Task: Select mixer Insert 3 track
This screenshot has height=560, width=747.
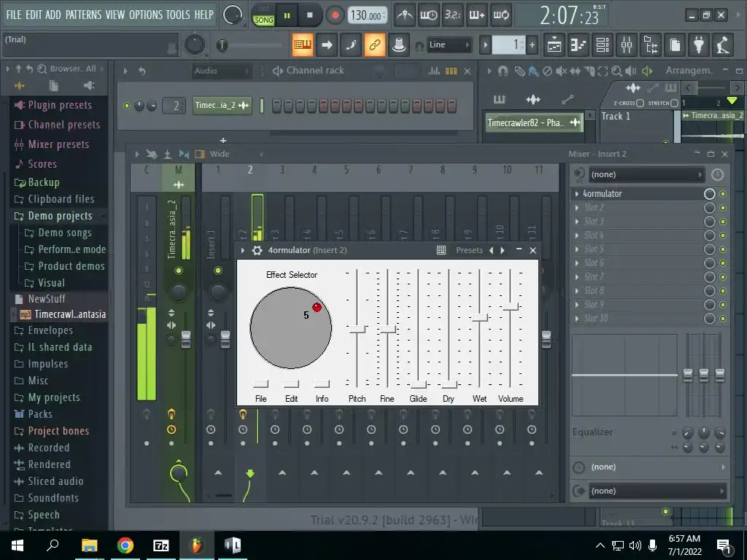Action: tap(282, 169)
